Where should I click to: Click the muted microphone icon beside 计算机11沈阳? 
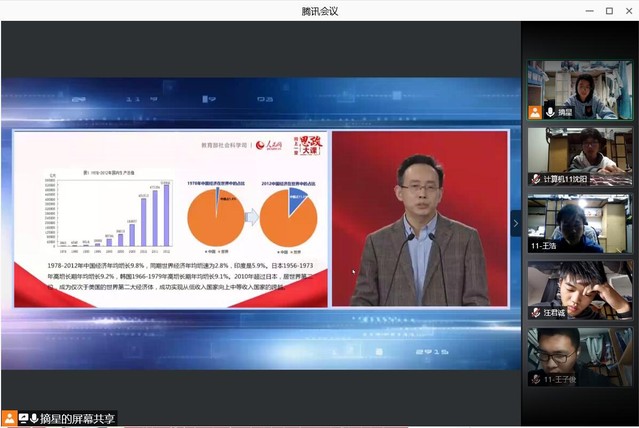click(x=536, y=179)
